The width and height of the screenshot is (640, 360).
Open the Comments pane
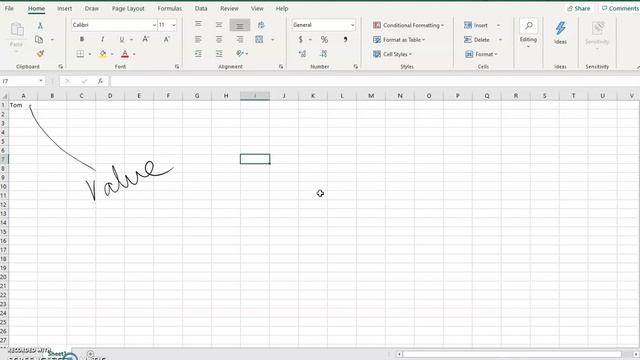[620, 8]
